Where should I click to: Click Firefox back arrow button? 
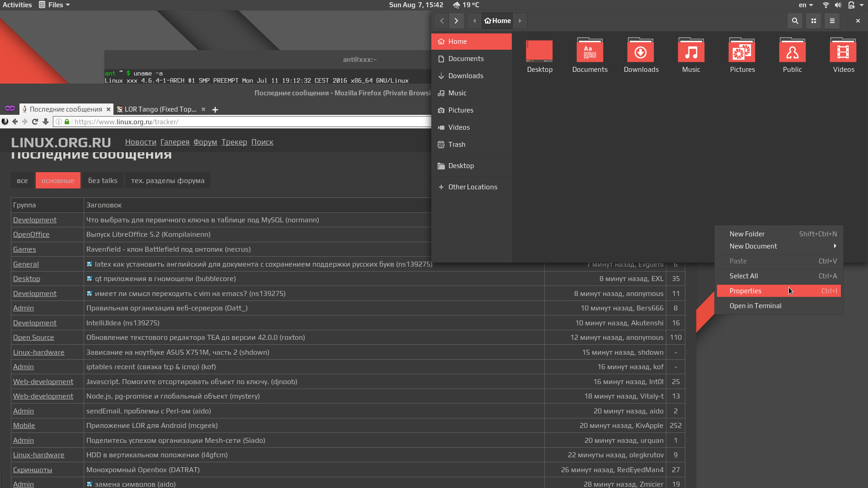(x=15, y=122)
